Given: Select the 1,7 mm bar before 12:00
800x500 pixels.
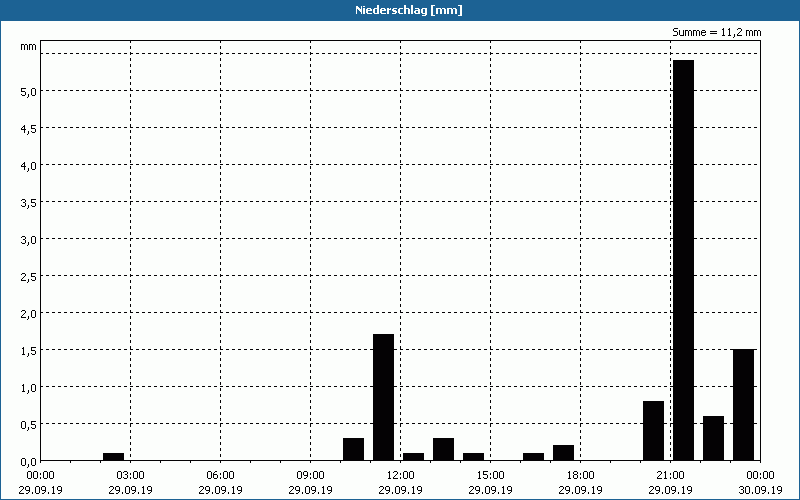Looking at the screenshot, I should (384, 397).
